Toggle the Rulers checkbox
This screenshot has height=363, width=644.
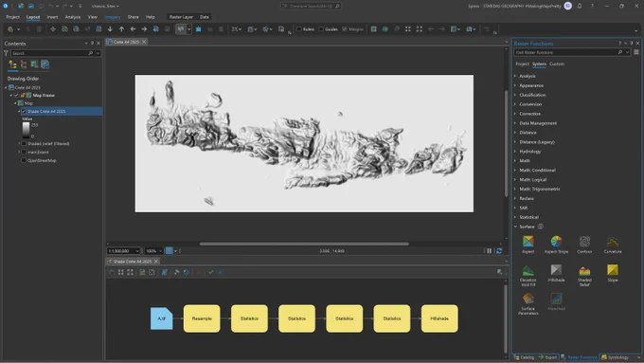299,29
